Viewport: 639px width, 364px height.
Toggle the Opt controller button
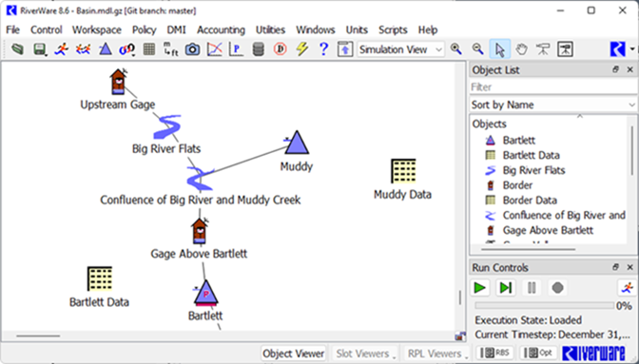coord(537,353)
